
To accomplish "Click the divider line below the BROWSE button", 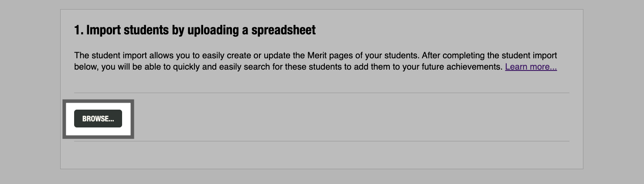I will 349,141.
